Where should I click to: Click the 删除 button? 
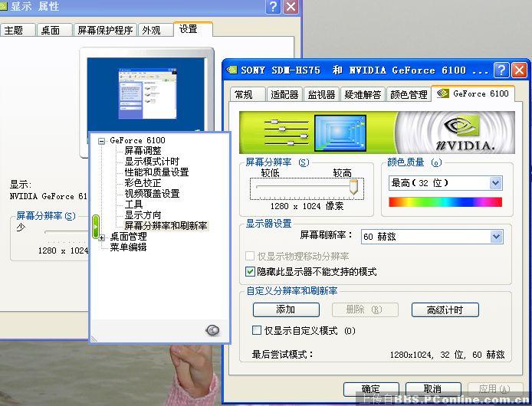[365, 309]
